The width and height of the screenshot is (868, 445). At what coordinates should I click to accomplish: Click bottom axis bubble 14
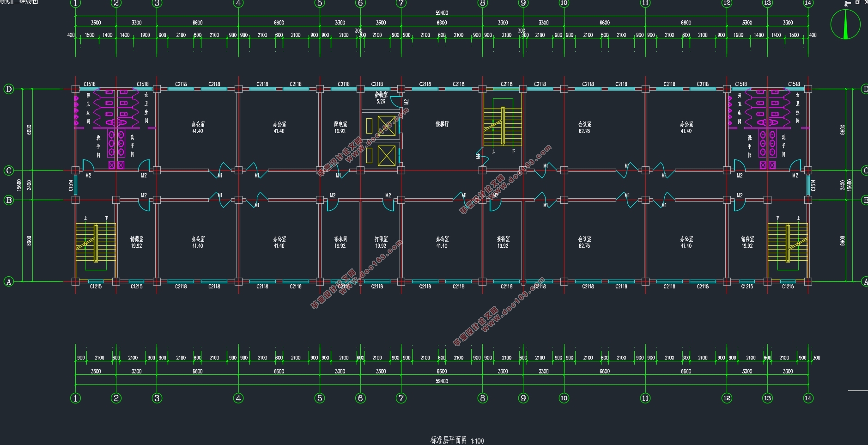tap(808, 398)
